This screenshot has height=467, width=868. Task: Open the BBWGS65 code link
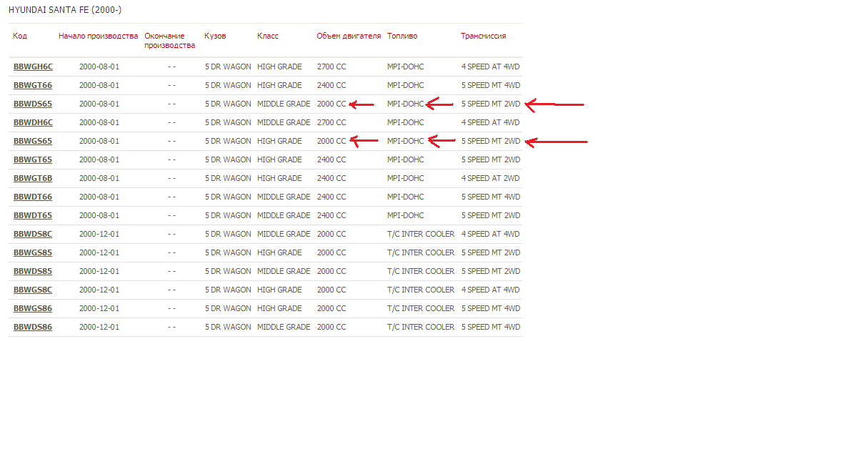[33, 141]
